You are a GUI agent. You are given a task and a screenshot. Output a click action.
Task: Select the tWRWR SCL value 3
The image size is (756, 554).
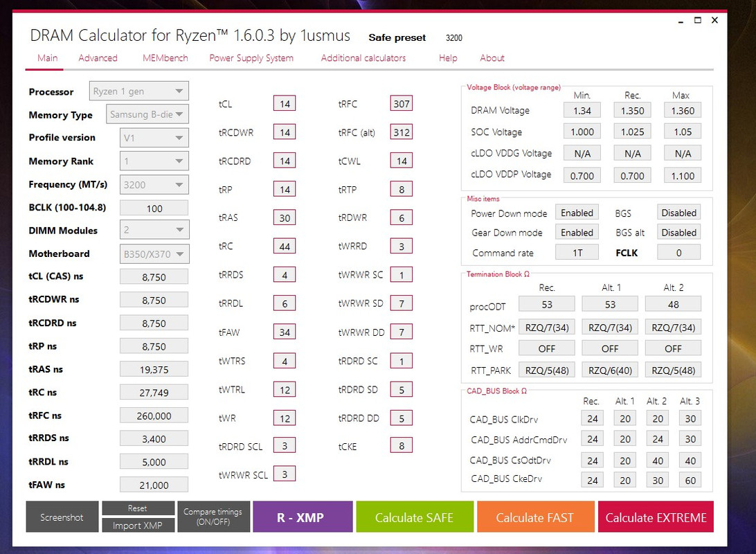[x=285, y=474]
